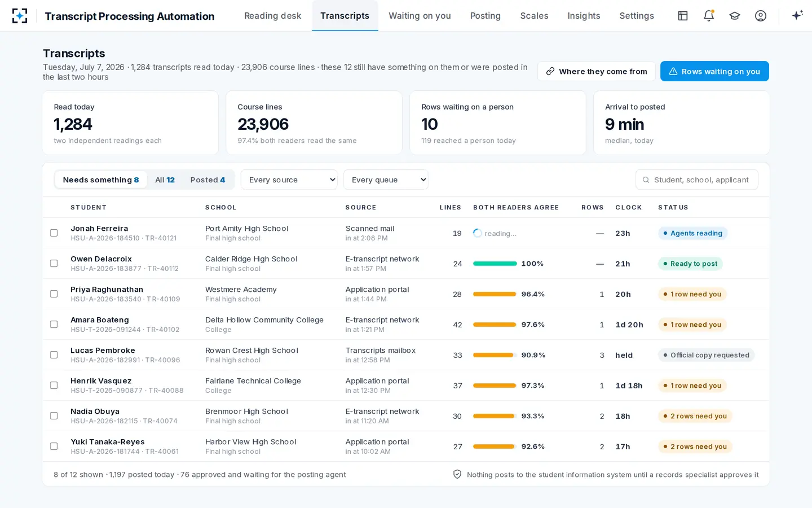Open the Scales tab
This screenshot has height=508, width=812.
tap(534, 16)
